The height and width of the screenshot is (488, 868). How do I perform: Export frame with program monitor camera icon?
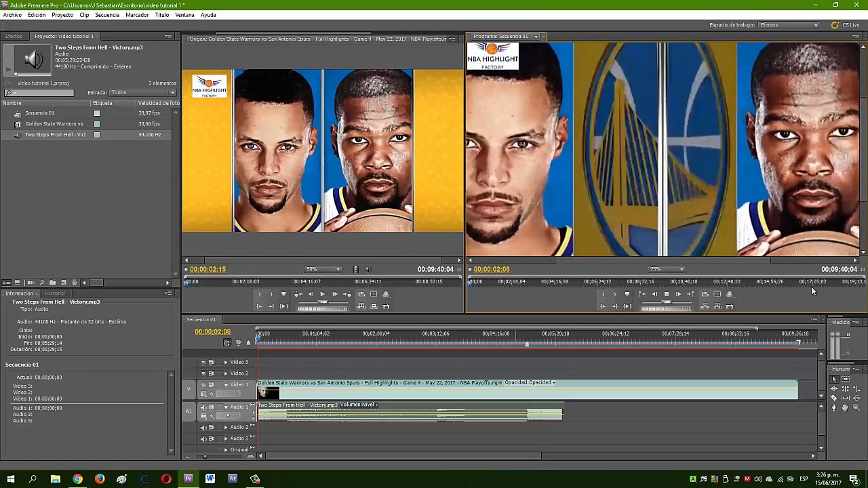click(730, 306)
